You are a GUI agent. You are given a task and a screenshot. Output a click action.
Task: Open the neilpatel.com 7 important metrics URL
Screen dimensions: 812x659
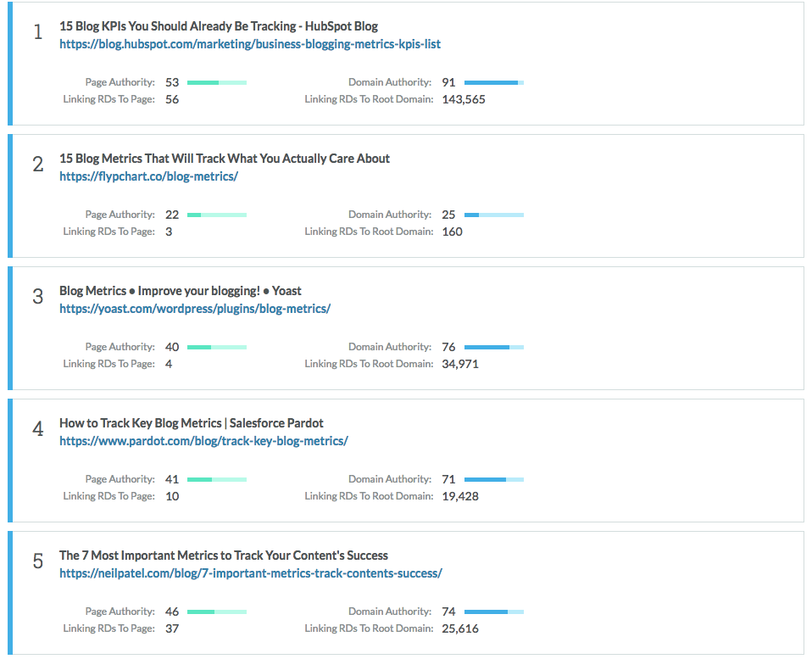(x=251, y=573)
